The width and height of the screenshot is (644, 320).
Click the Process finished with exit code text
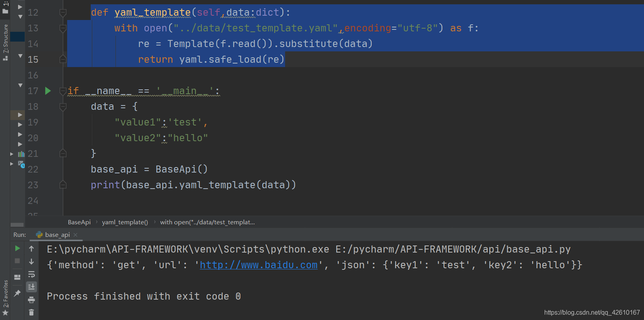(x=144, y=296)
